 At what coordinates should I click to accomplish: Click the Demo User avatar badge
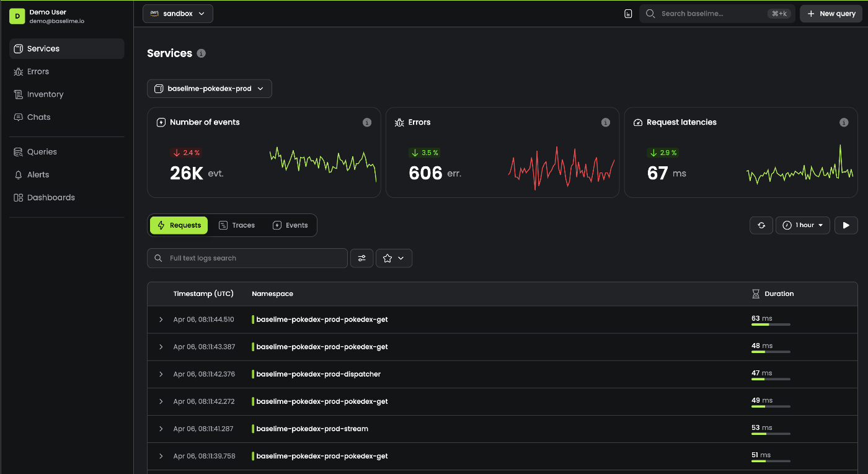[x=17, y=16]
